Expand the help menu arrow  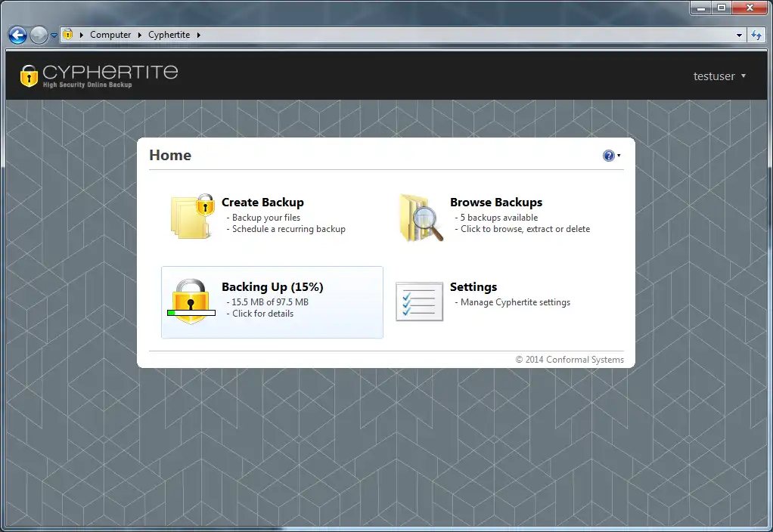tap(619, 156)
